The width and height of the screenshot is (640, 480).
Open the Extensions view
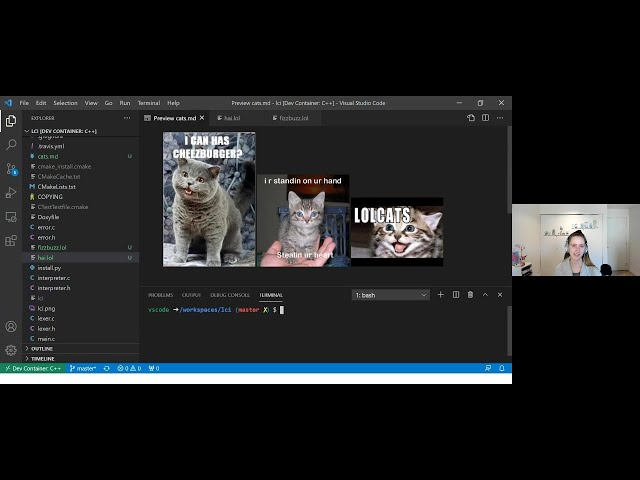click(11, 240)
